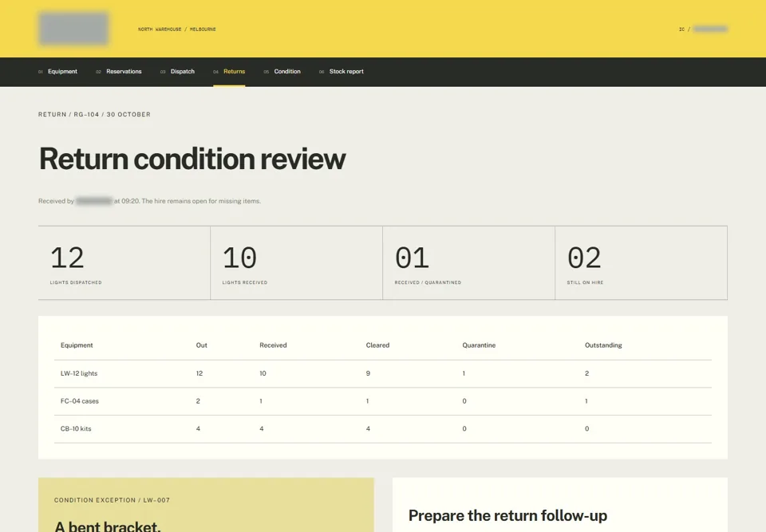Screen dimensions: 766x532
Task: Click Quarantine value 1 for LW-12 lights
Action: tap(464, 373)
